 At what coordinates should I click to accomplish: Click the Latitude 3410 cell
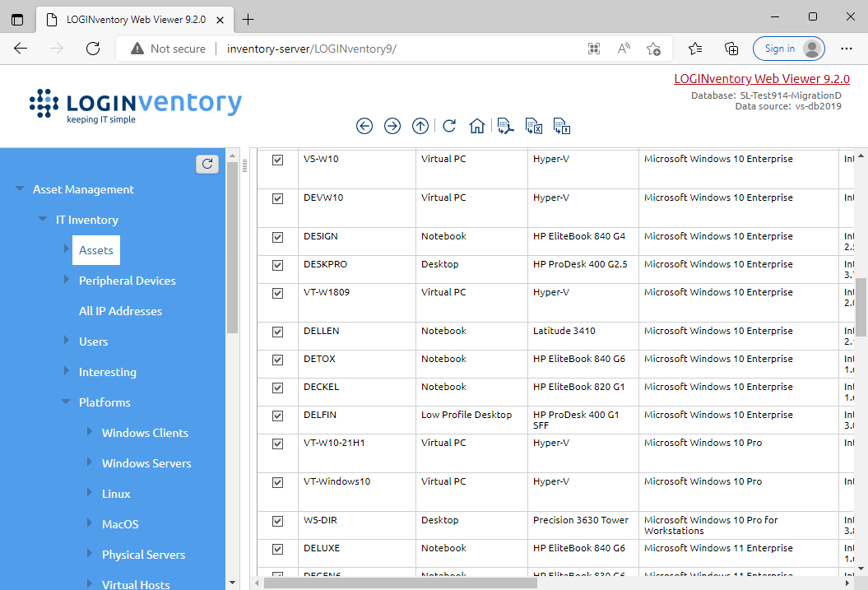pyautogui.click(x=583, y=336)
